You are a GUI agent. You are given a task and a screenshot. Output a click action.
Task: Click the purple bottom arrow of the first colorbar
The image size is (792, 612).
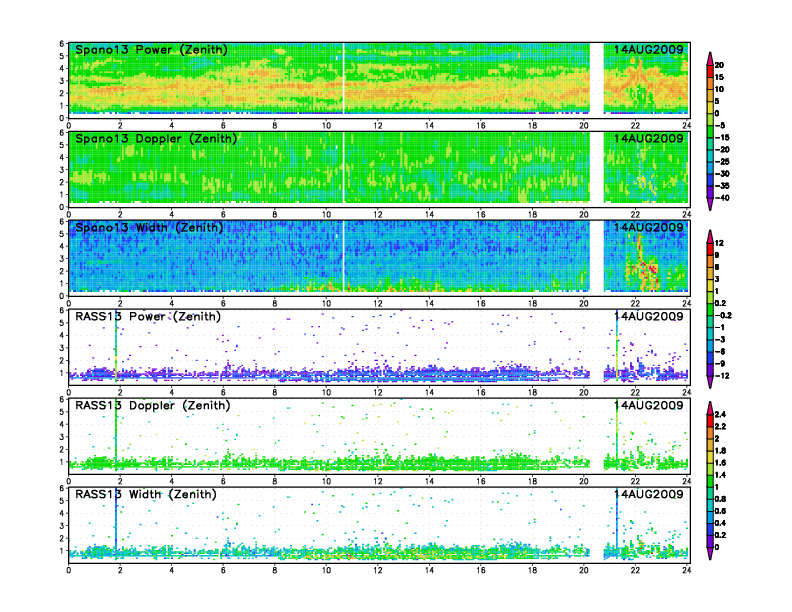pos(710,204)
